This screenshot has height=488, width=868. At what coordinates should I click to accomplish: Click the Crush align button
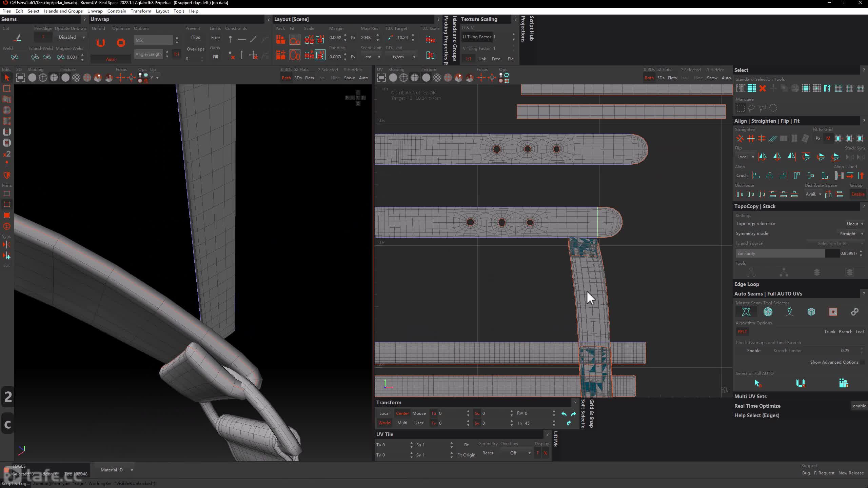[x=742, y=176]
